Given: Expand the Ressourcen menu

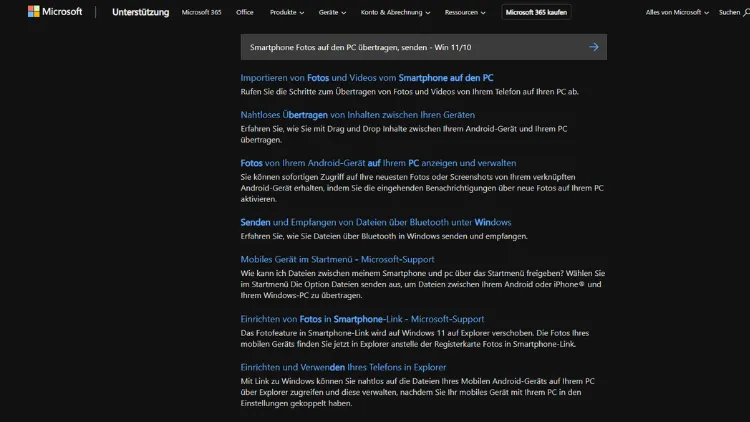Looking at the screenshot, I should coord(467,13).
